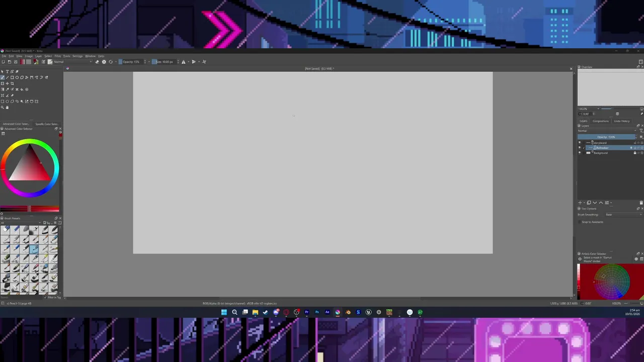
Task: Open Windows Start button on taskbar
Action: click(x=224, y=312)
